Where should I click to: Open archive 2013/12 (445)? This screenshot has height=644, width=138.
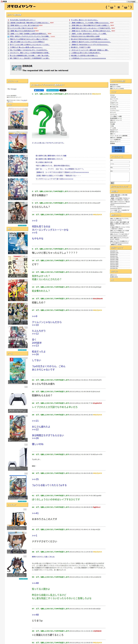click(x=114, y=261)
